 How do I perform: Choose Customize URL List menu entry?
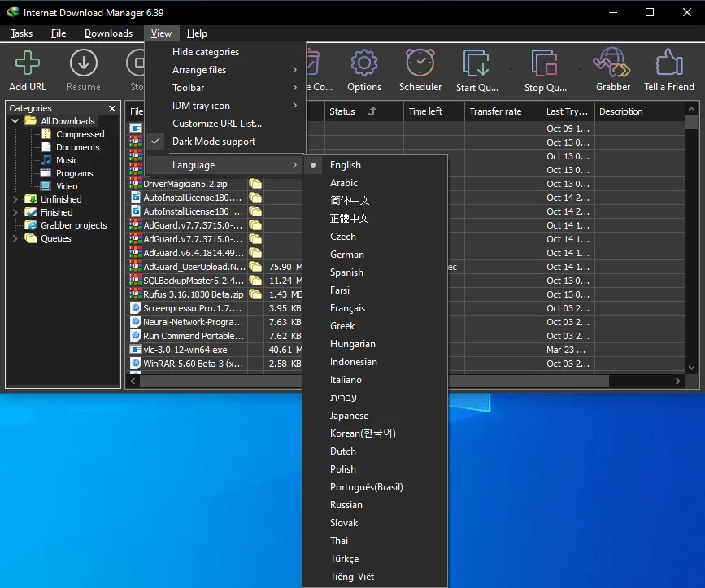(224, 124)
